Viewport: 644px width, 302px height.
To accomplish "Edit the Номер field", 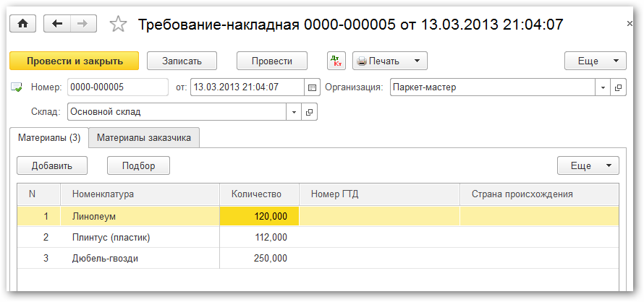I will tap(118, 87).
